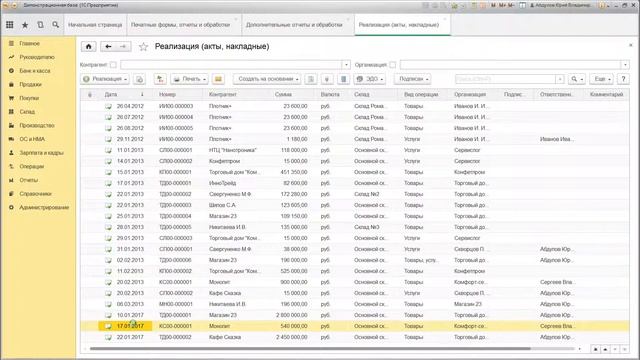The height and width of the screenshot is (360, 640).
Task: Copy the selected document icon
Action: tap(139, 79)
